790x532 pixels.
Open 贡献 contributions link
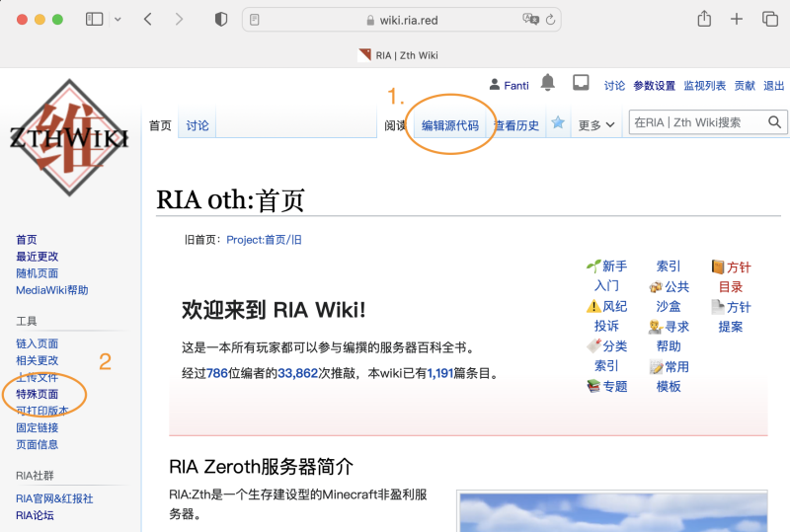click(745, 86)
